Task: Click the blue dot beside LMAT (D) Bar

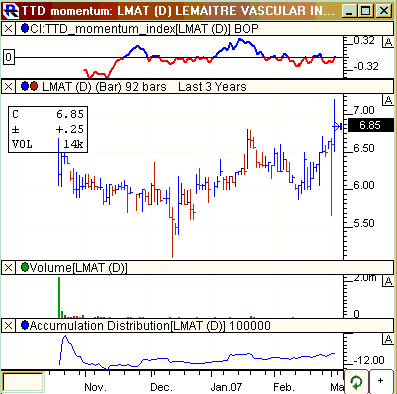Action: (x=25, y=86)
